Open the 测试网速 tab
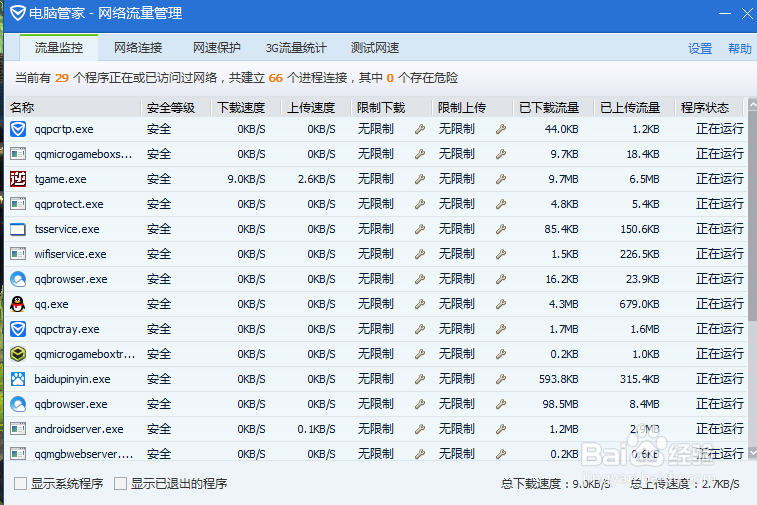This screenshot has width=757, height=505. pos(375,47)
